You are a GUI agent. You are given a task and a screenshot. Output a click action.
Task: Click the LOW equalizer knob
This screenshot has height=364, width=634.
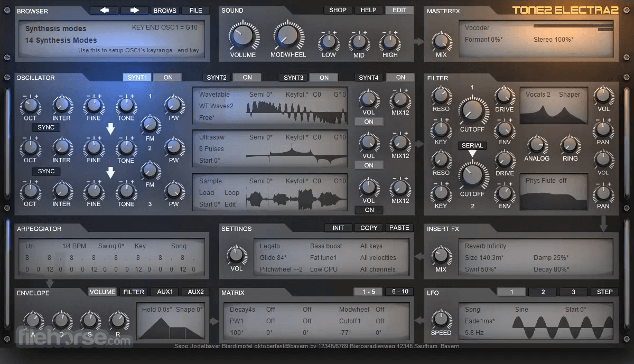pyautogui.click(x=329, y=41)
